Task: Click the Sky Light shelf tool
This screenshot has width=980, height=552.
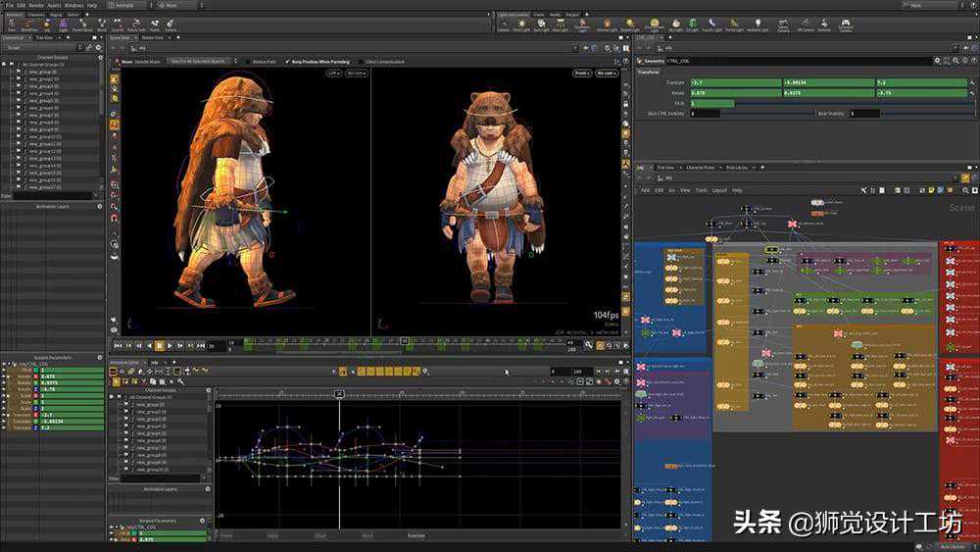Action: [677, 25]
